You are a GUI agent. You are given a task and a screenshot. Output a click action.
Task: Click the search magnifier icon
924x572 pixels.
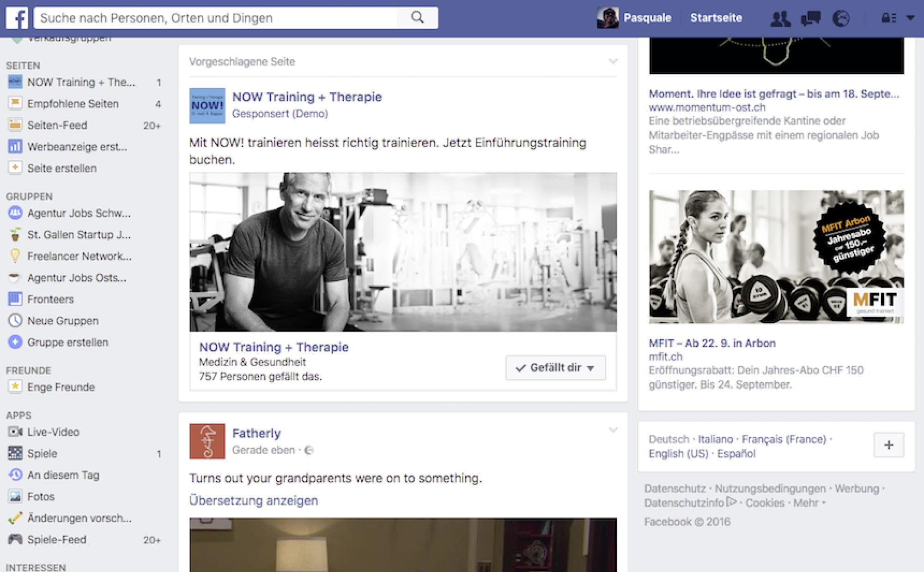point(417,18)
